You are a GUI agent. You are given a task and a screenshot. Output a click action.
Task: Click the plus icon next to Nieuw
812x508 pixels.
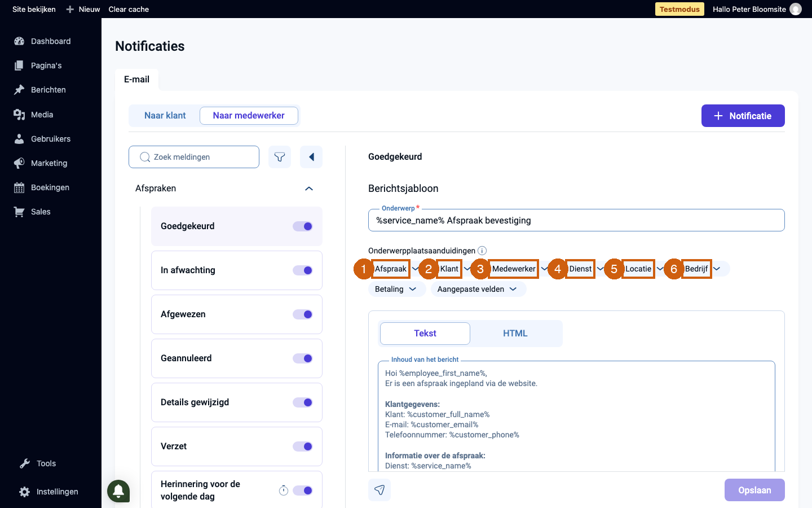click(x=70, y=9)
